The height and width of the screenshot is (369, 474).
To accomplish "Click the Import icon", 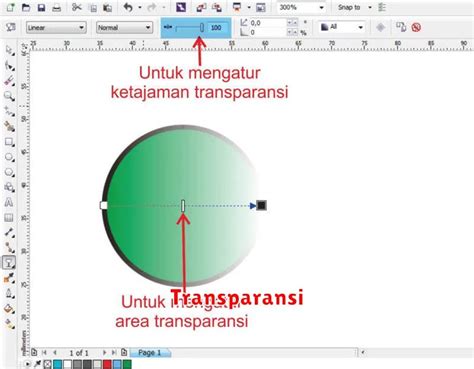I will tap(201, 7).
